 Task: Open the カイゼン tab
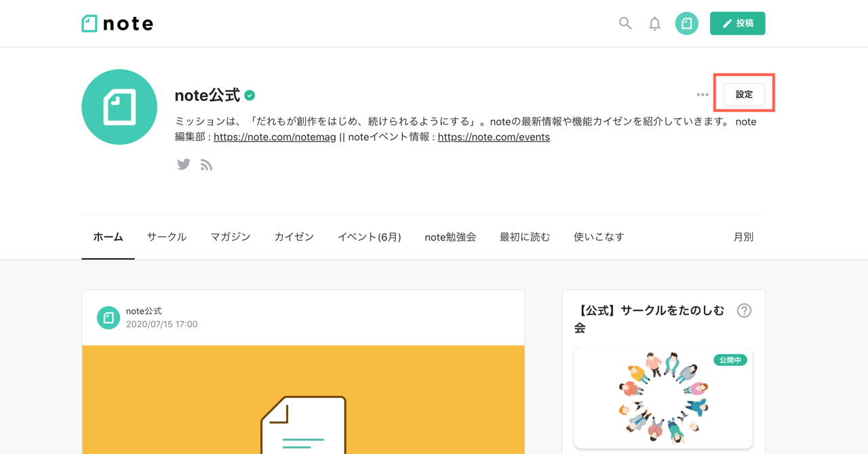[294, 237]
